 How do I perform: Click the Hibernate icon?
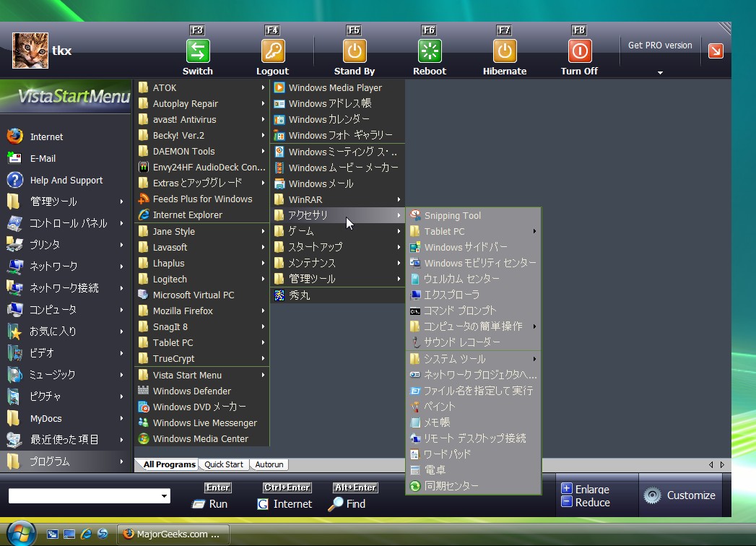coord(505,51)
